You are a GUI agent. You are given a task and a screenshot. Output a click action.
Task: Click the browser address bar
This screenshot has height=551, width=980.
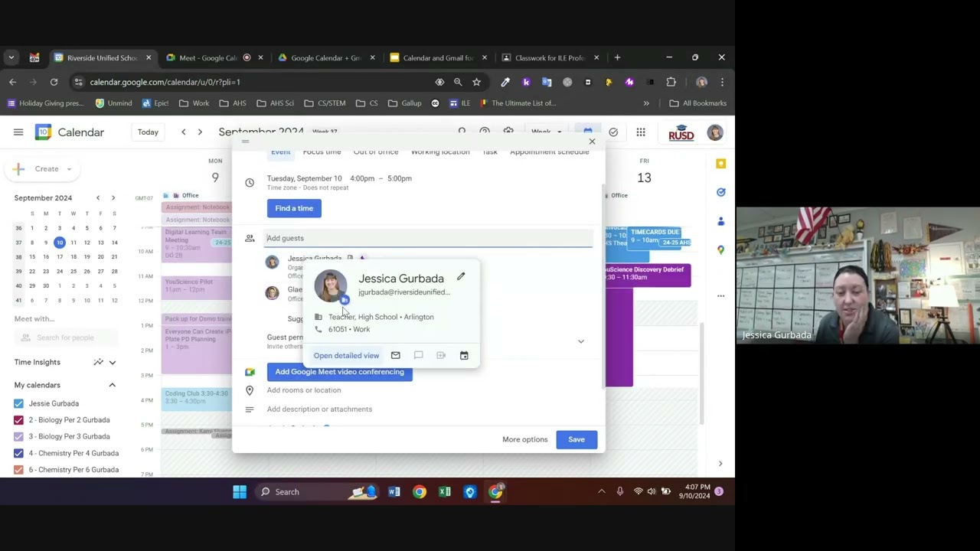click(x=260, y=82)
